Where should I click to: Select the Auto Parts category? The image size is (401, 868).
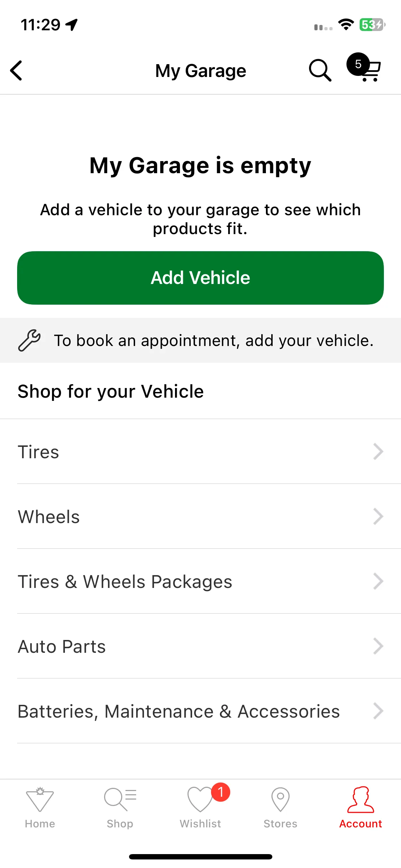point(200,646)
